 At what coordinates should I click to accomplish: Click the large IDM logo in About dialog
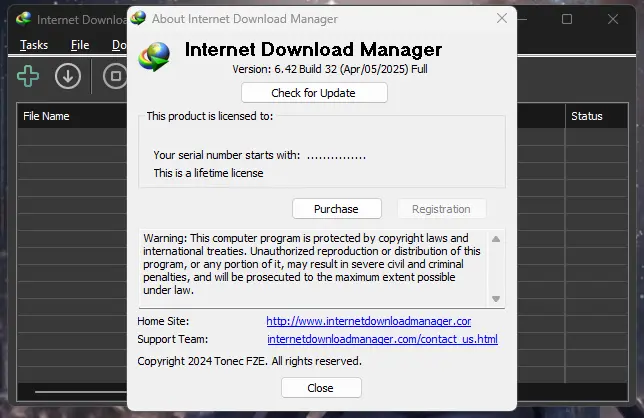pos(154,57)
